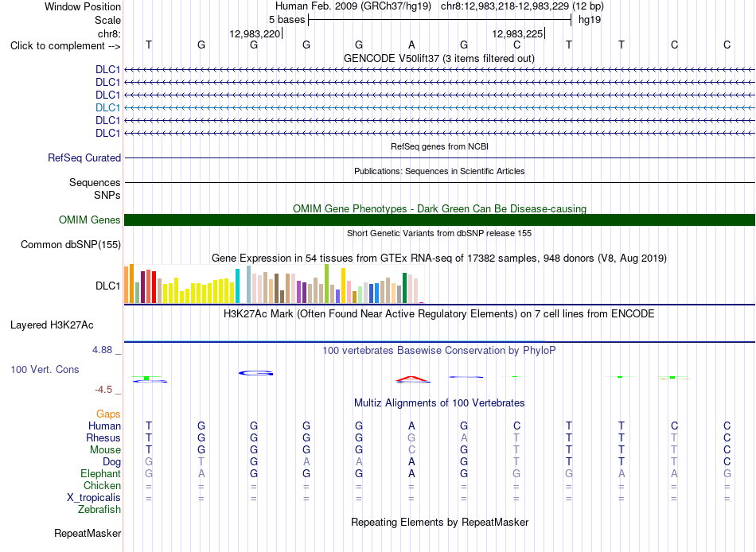Click the tall green bar in GTEx chart
The width and height of the screenshot is (756, 552).
(327, 283)
